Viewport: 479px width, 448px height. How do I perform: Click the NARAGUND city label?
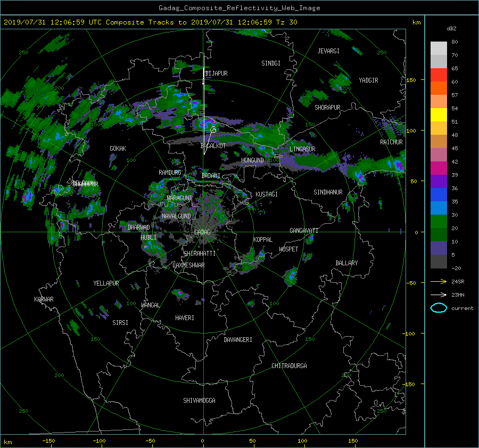tap(180, 198)
